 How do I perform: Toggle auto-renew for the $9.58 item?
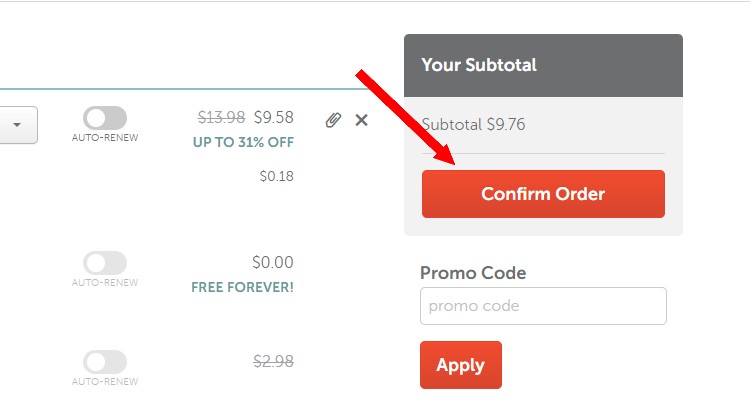coord(105,118)
